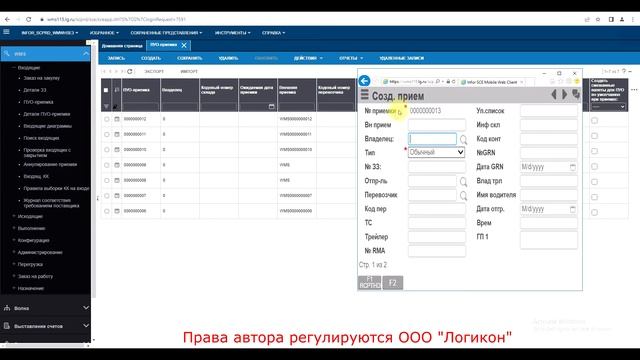
Task: Open the Тип dropdown showing Обычный
Action: click(x=436, y=152)
